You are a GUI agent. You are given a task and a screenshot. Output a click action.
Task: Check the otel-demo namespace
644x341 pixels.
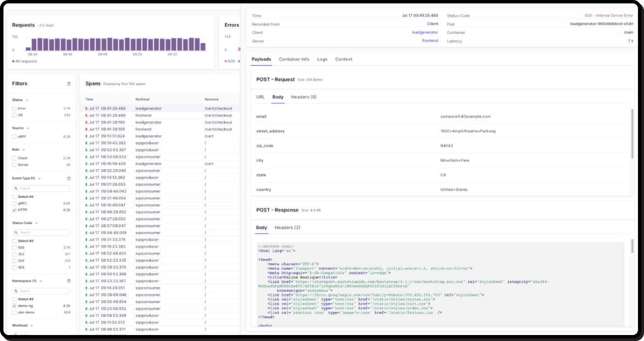[14, 313]
